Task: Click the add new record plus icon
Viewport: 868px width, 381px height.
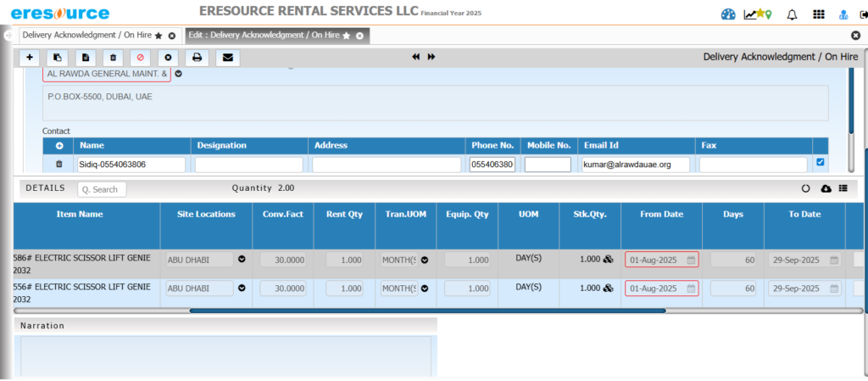Action: coord(30,58)
